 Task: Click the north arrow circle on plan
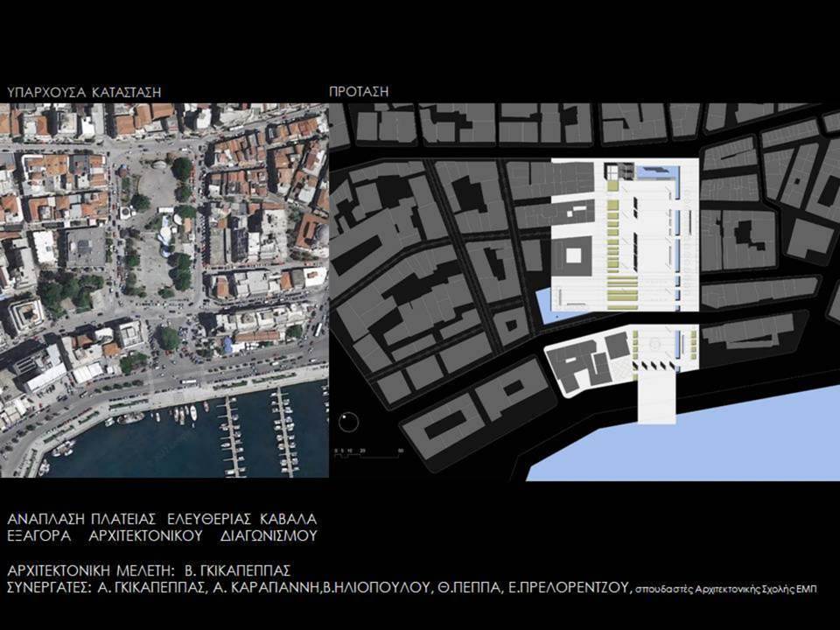click(348, 422)
